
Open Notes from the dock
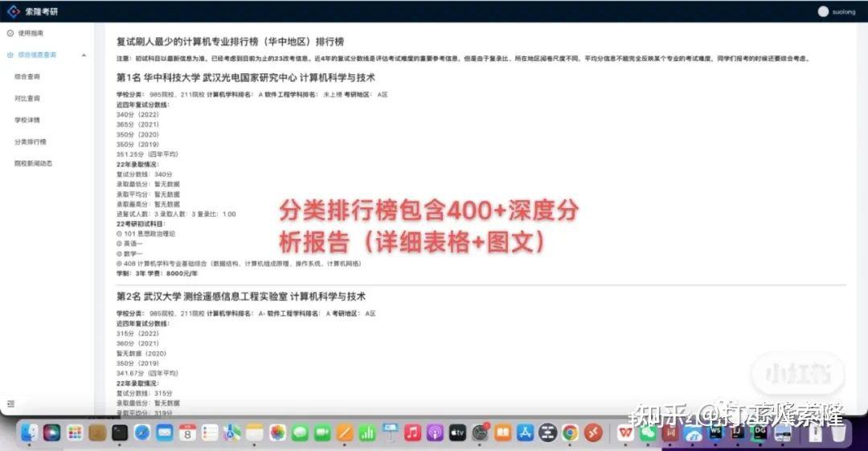[255, 433]
